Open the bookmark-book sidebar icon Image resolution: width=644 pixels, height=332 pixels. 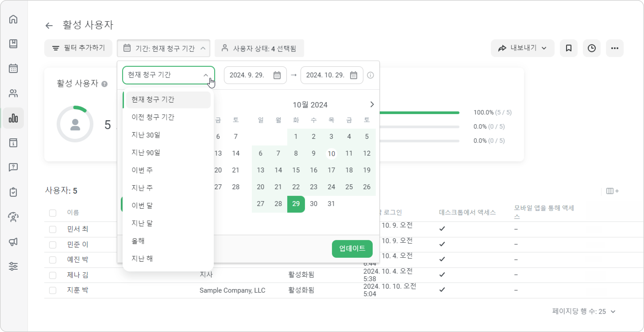pos(13,44)
